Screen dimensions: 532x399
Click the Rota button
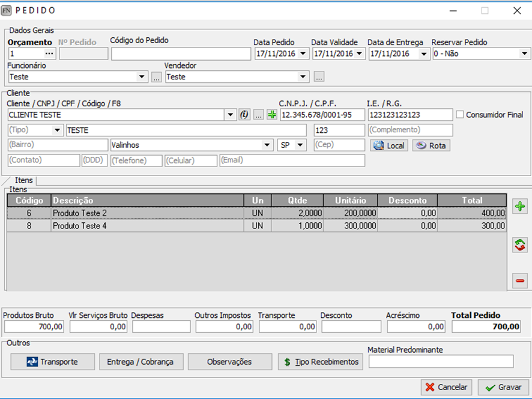click(x=431, y=145)
